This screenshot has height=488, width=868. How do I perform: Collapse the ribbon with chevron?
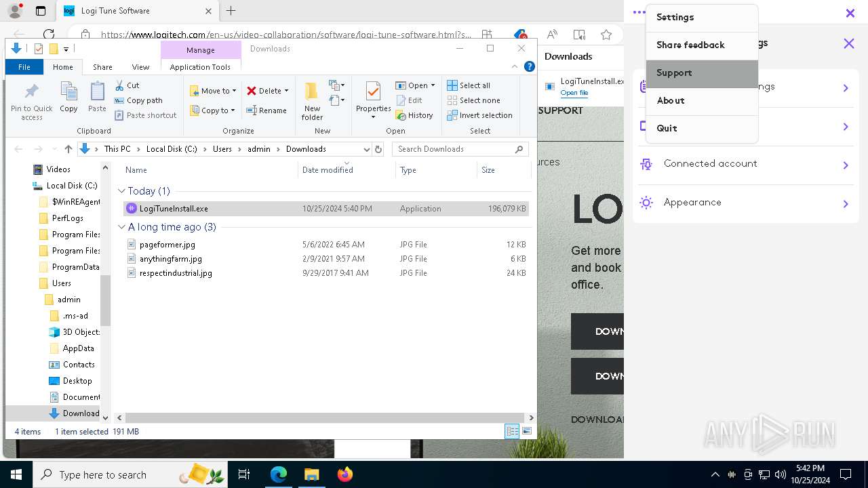coord(515,66)
